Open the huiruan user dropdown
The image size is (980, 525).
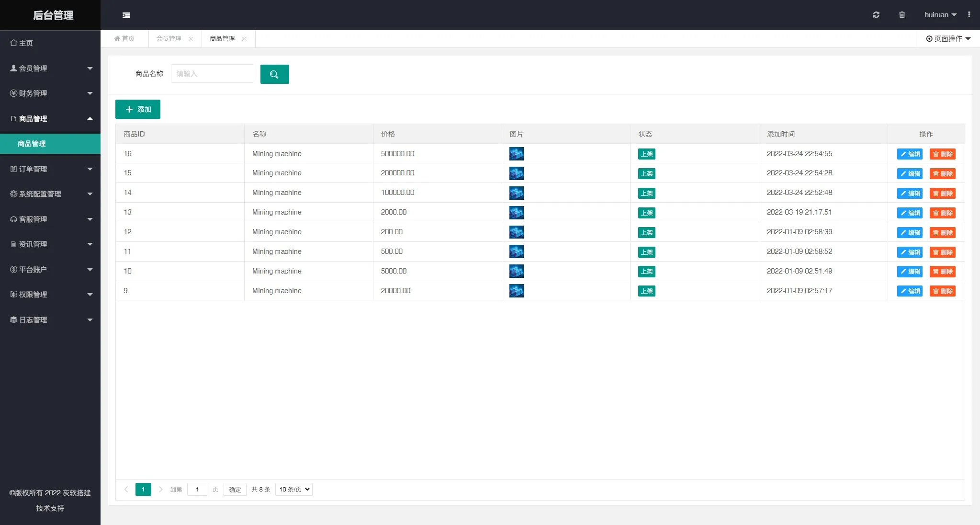pos(940,15)
